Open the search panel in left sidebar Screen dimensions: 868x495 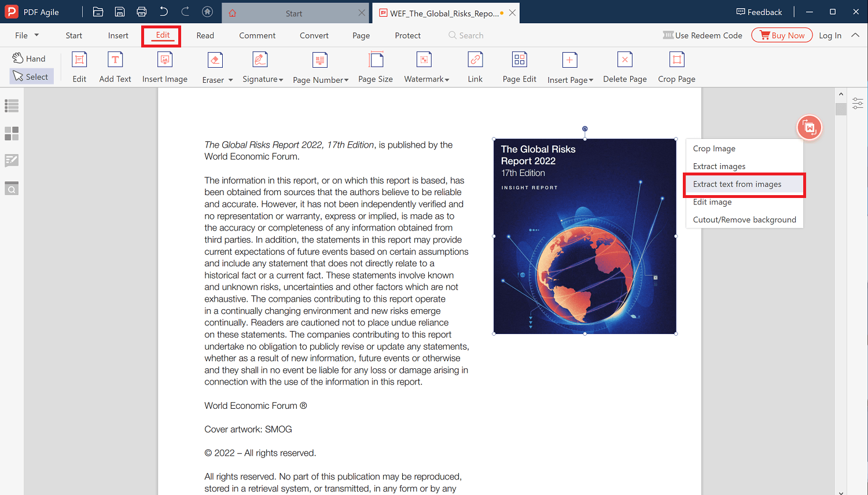click(12, 188)
